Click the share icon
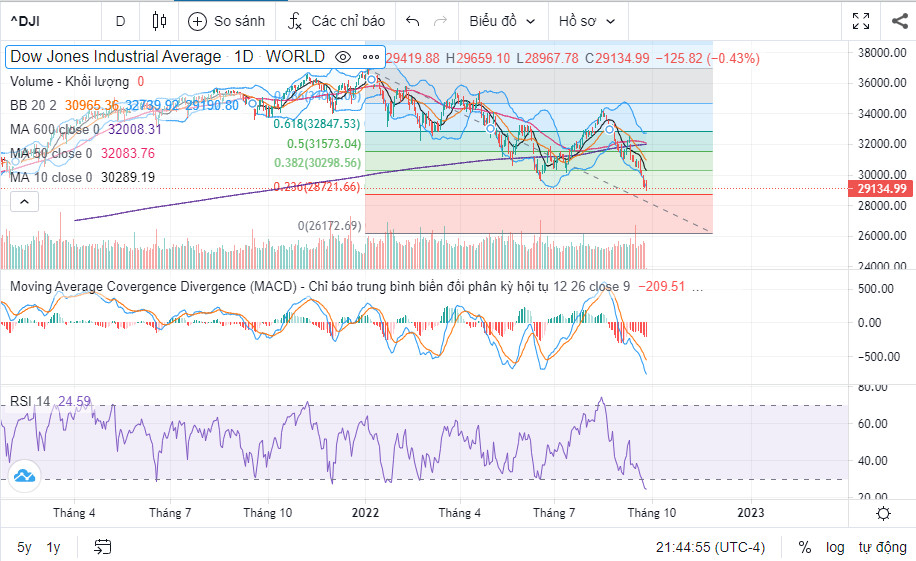The width and height of the screenshot is (916, 561). tap(900, 22)
